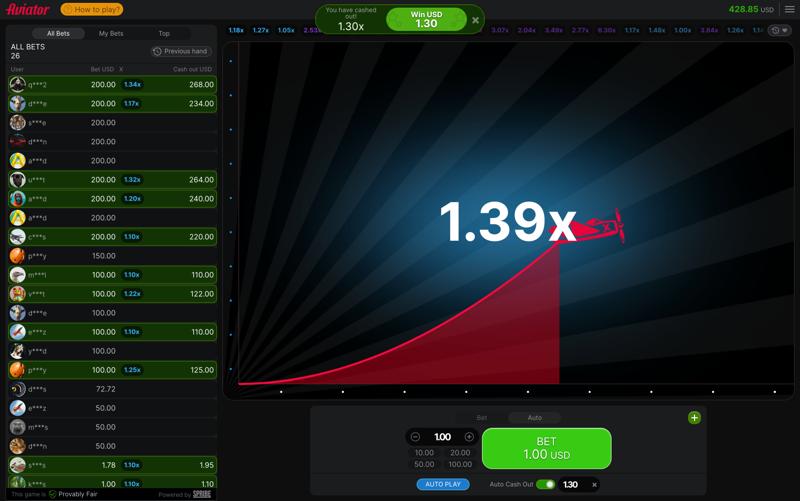800x501 pixels.
Task: Click m***l player avatar
Action: [x=17, y=274]
